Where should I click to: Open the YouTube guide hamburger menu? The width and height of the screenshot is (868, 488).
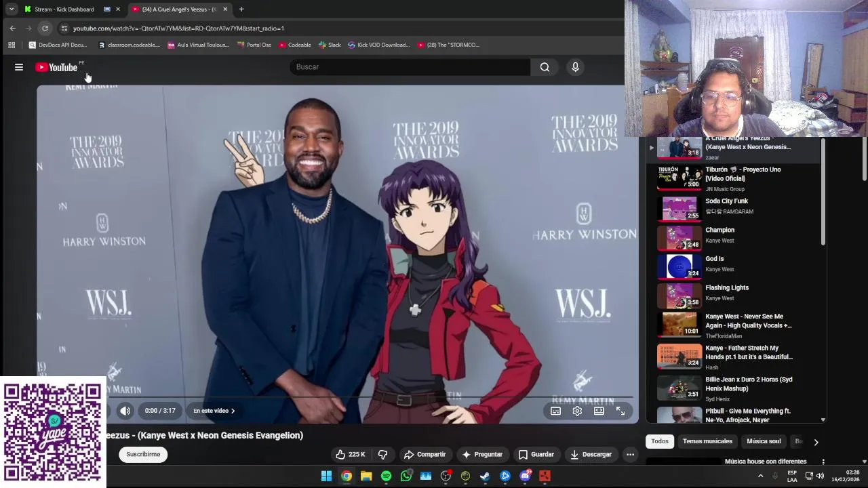(19, 67)
